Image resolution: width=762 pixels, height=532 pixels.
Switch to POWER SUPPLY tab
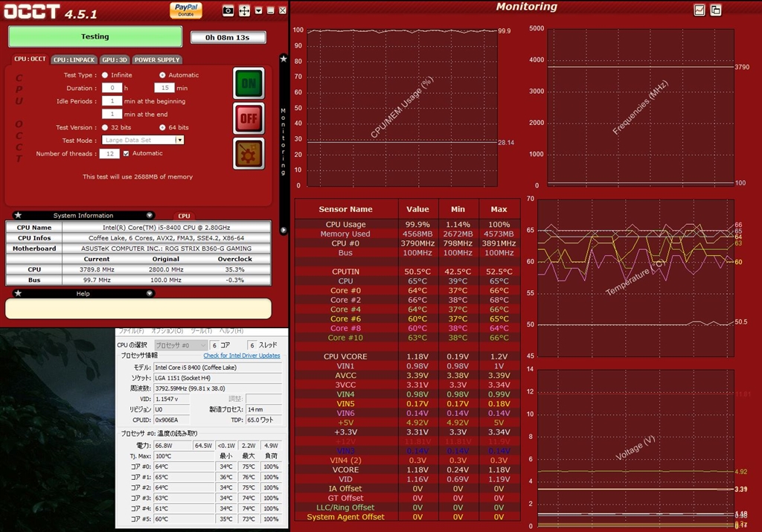tap(157, 60)
